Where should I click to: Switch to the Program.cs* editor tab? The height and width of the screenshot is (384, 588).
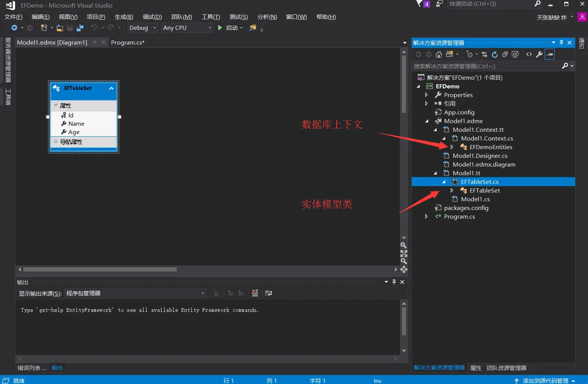click(x=128, y=42)
